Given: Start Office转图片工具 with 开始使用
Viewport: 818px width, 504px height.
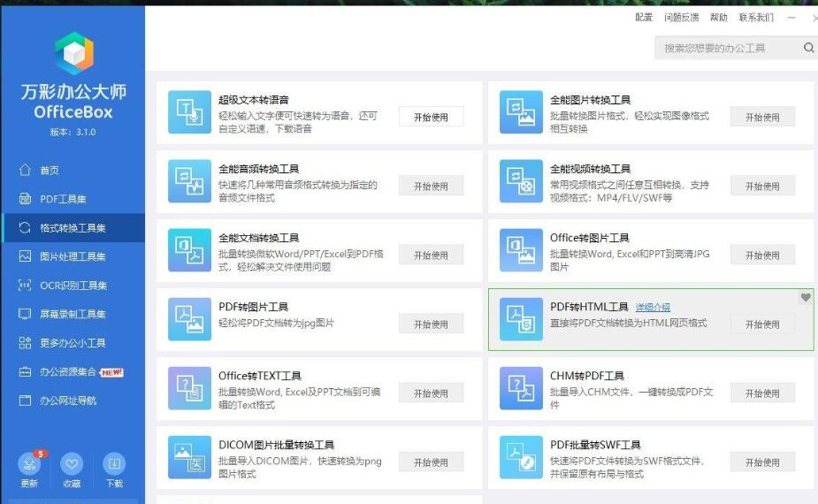Looking at the screenshot, I should [762, 256].
